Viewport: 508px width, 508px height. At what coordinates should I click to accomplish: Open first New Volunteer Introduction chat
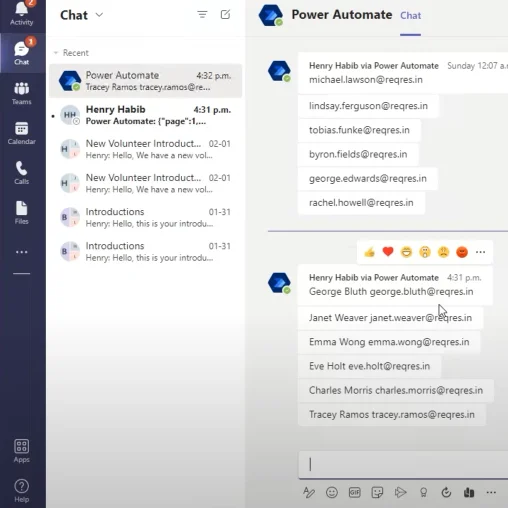click(146, 149)
